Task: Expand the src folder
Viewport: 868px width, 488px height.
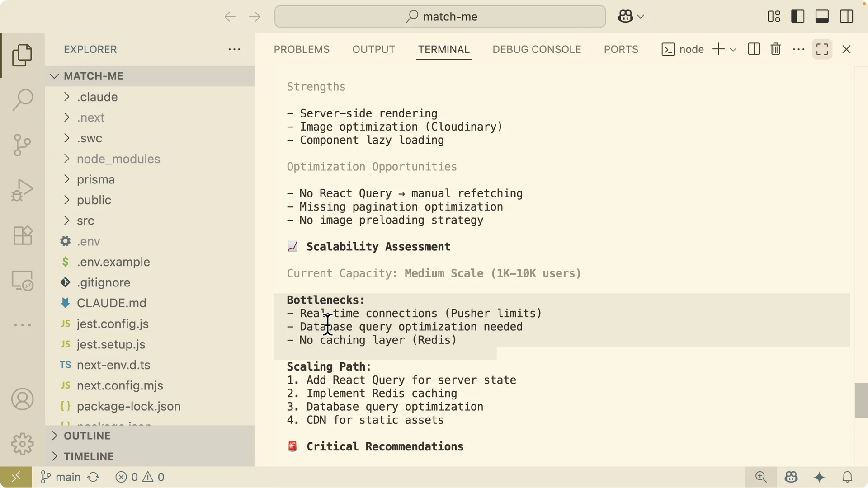Action: click(x=150, y=221)
